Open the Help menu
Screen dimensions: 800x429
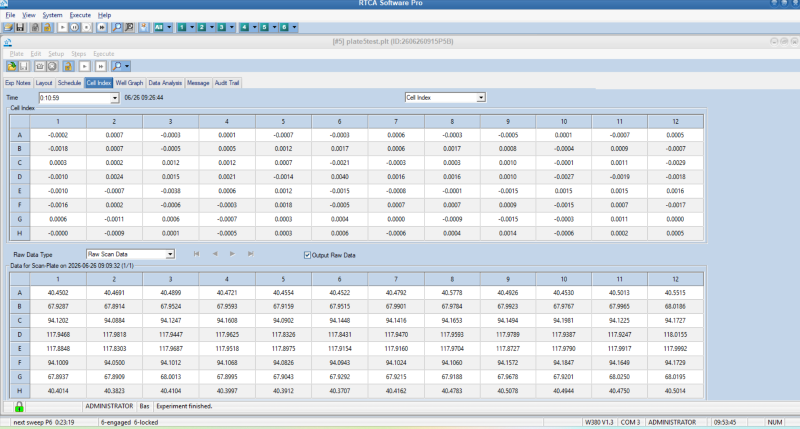[x=104, y=15]
